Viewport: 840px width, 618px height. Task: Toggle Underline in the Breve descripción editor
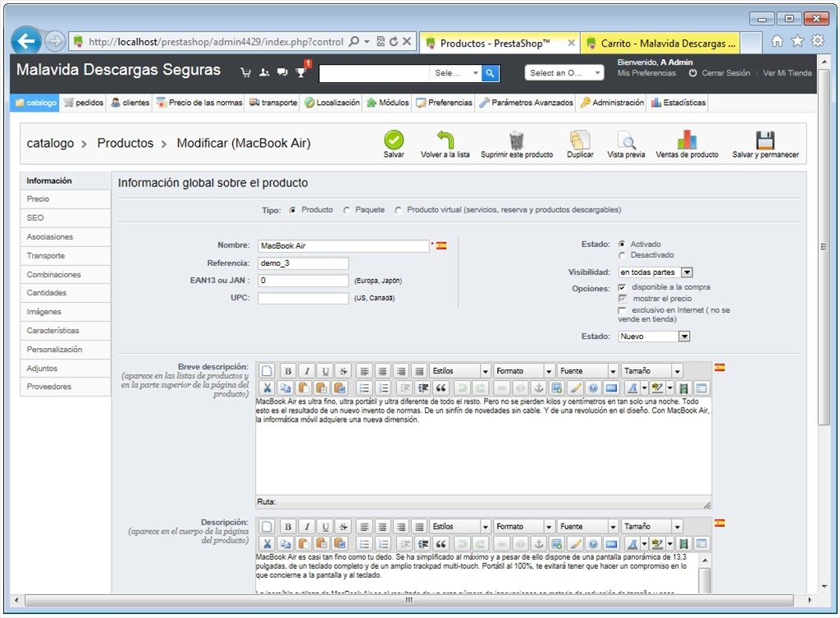point(325,371)
